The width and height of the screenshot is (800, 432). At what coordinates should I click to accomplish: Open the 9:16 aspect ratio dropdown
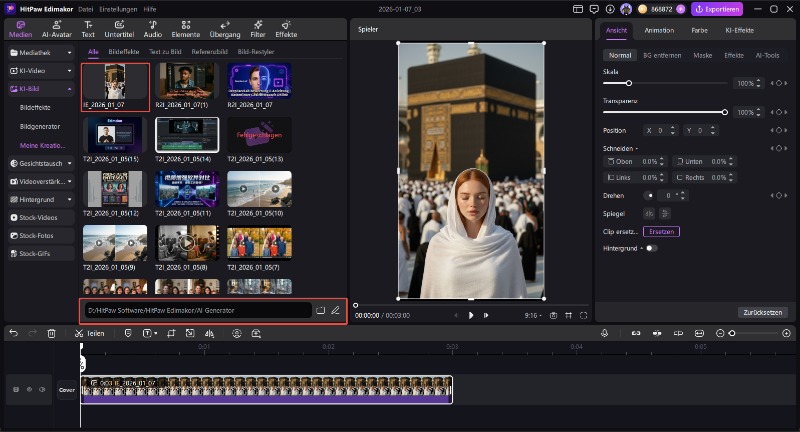(533, 315)
